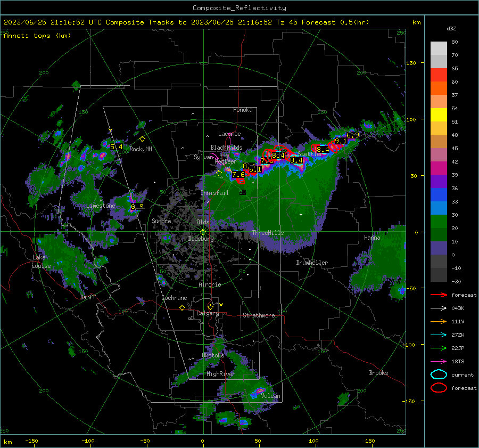
Task: Click the HighRiver town label
Action: pos(221,374)
